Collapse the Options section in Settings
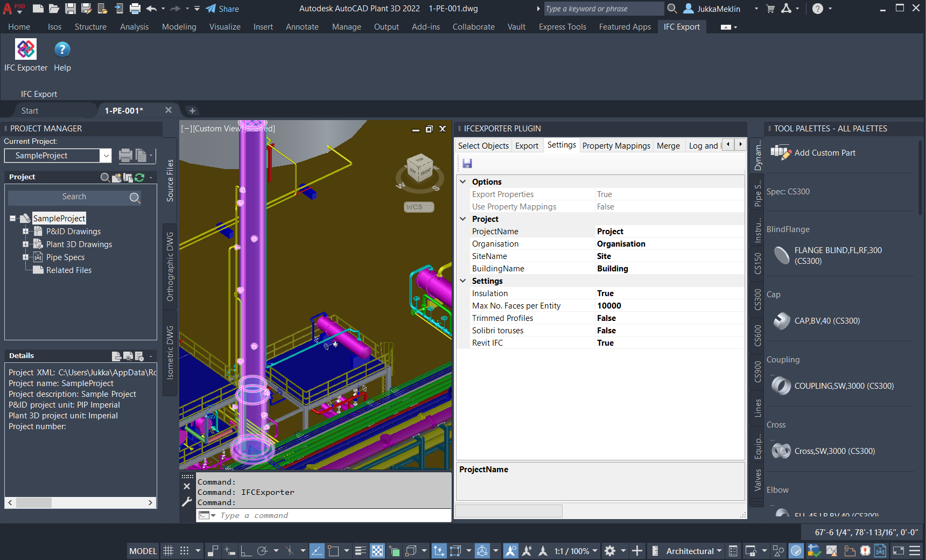 463,182
